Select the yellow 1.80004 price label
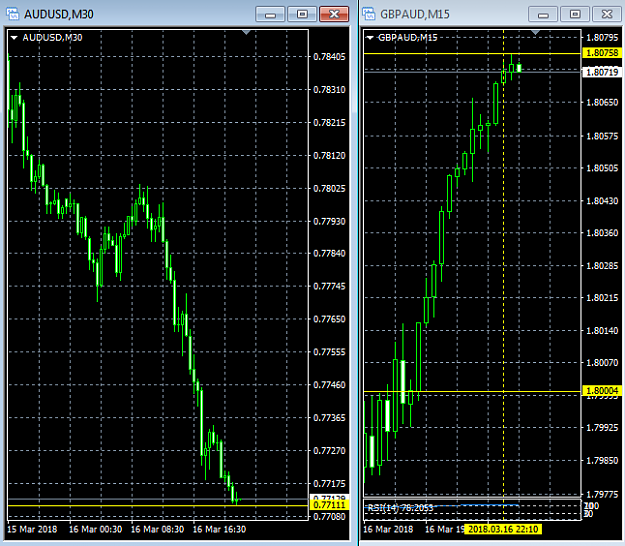 click(x=602, y=390)
